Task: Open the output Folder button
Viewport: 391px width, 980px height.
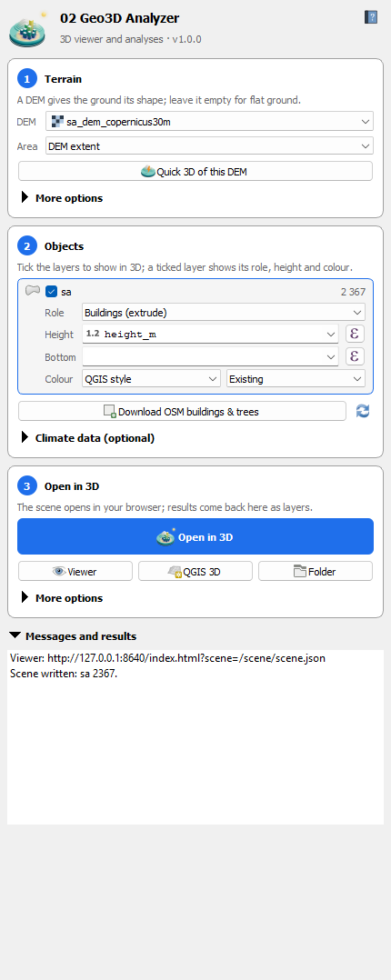Action: point(316,571)
